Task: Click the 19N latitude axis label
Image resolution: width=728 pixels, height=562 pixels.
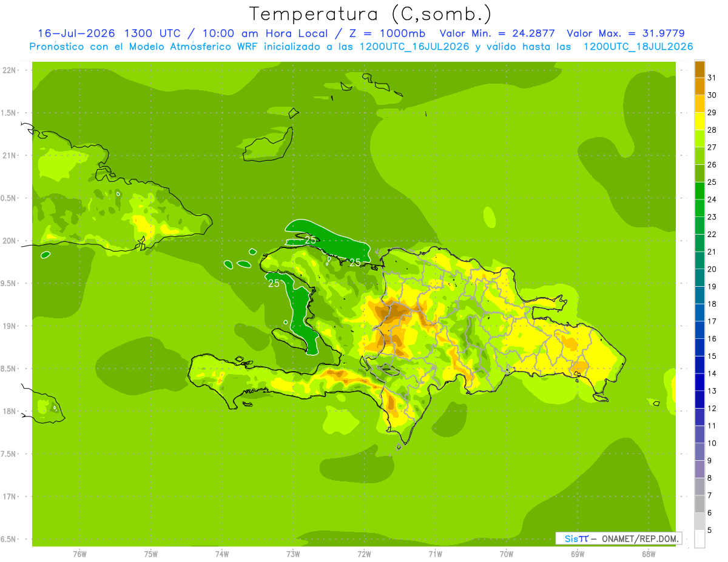Action: pos(10,326)
